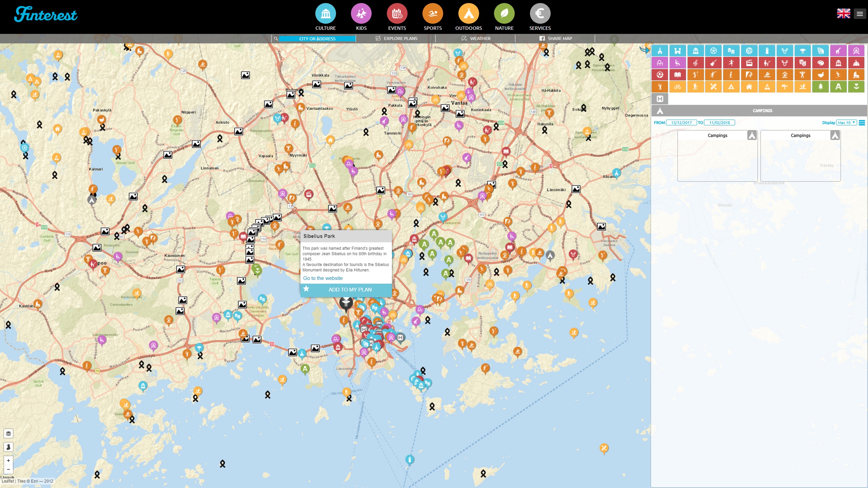The height and width of the screenshot is (488, 868).
Task: Filter by the church icon
Action: pyautogui.click(x=660, y=50)
